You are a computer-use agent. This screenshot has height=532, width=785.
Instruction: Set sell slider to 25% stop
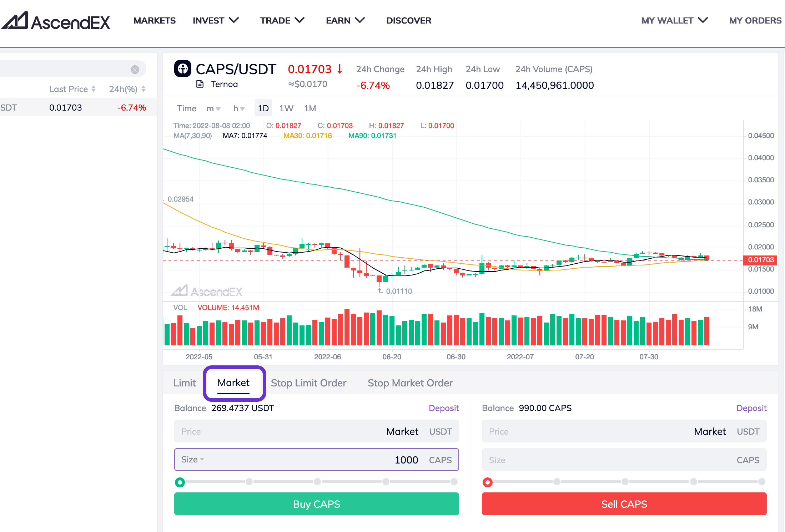point(557,482)
